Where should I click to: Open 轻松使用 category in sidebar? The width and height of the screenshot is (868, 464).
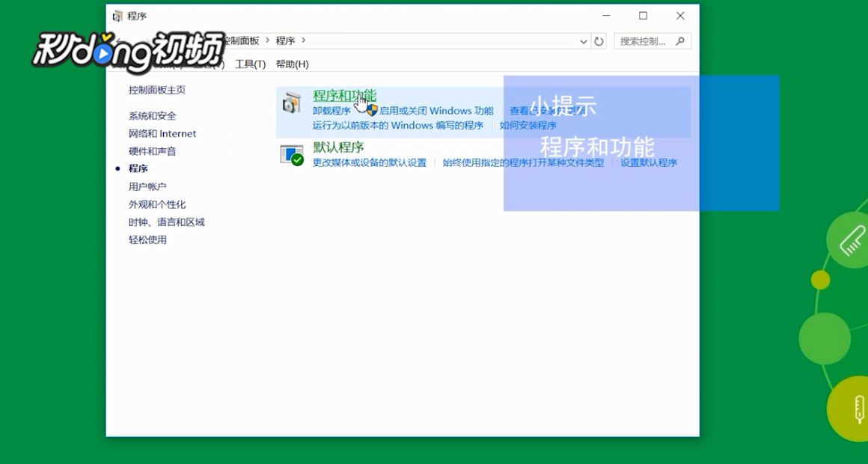147,239
